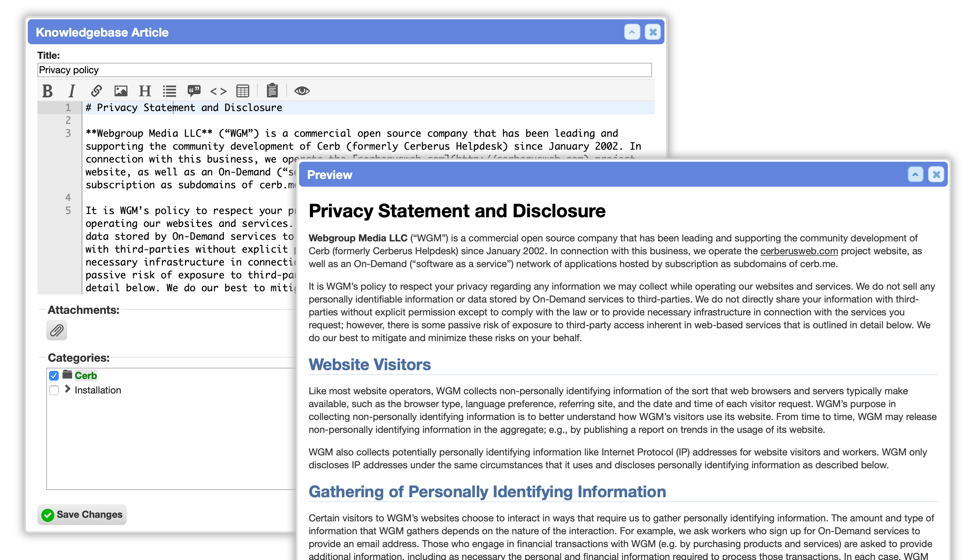
Task: Add a heading using the H icon
Action: tap(145, 91)
